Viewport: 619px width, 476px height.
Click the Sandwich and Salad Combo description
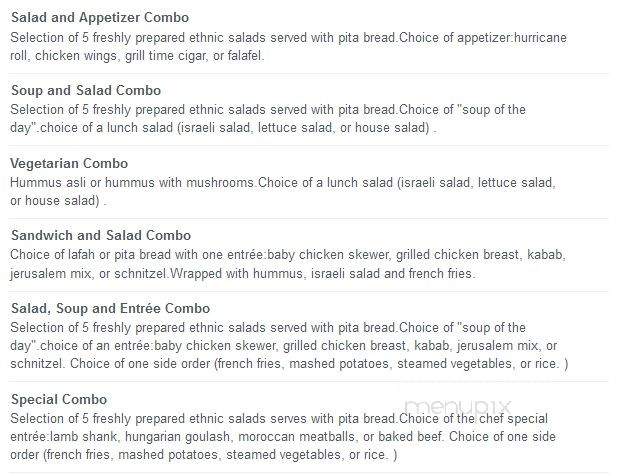[288, 264]
